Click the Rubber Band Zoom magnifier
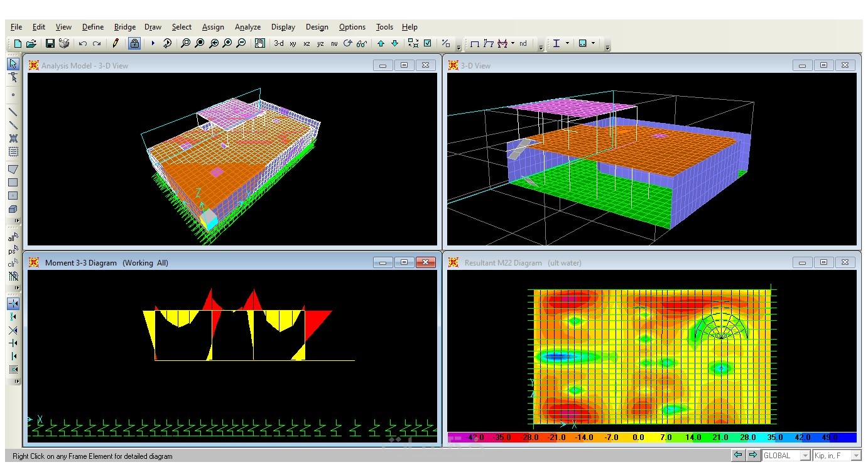Image resolution: width=868 pixels, height=467 pixels. (x=186, y=43)
